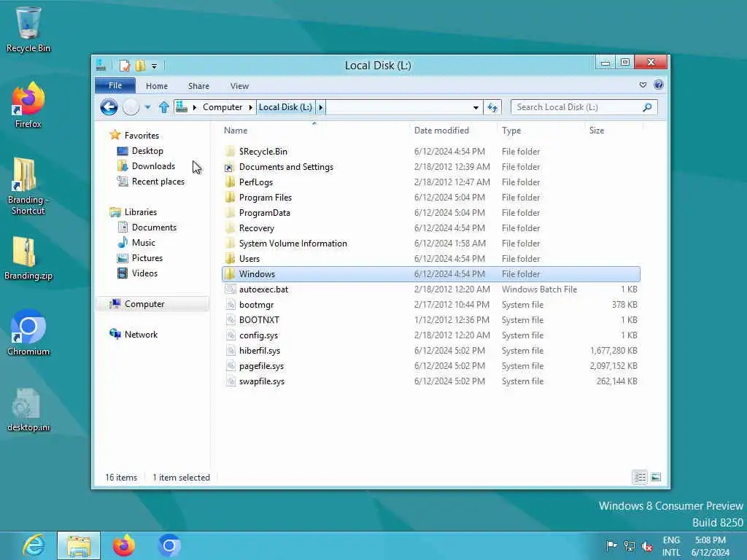
Task: Open Explorer Help question mark icon
Action: point(659,85)
